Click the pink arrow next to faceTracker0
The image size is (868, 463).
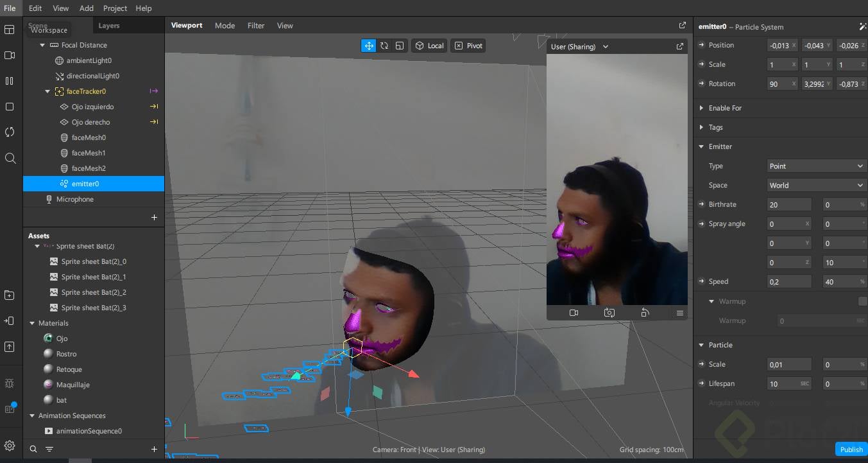pos(153,91)
